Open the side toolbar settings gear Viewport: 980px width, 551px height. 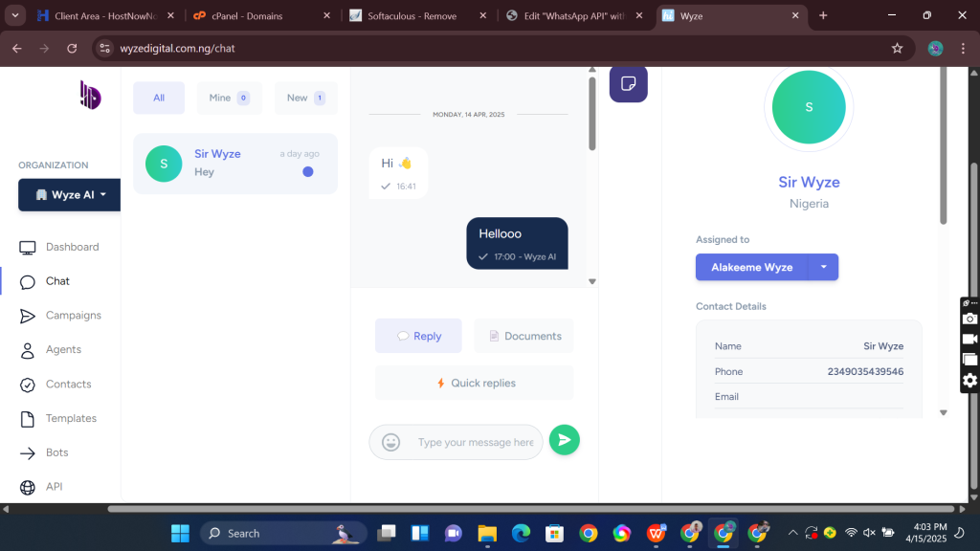coord(970,381)
